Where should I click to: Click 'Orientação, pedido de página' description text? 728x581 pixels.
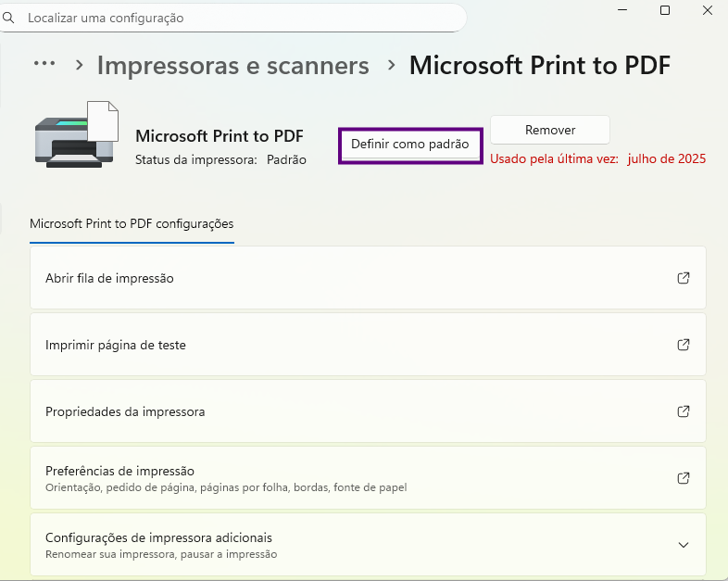coord(226,487)
